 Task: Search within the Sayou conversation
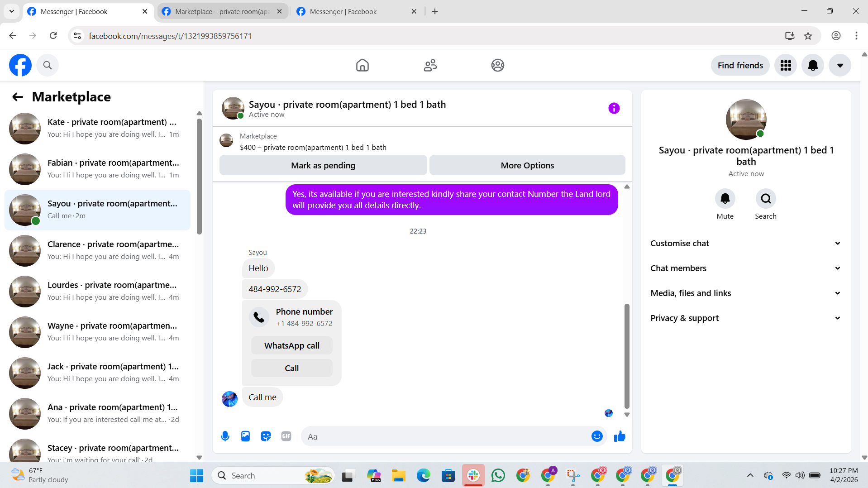coord(766,199)
